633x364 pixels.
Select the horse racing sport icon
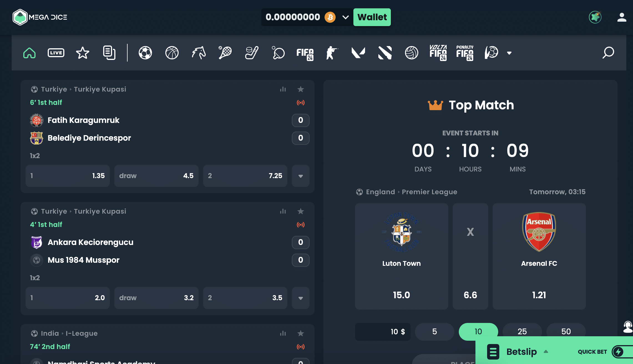(199, 53)
